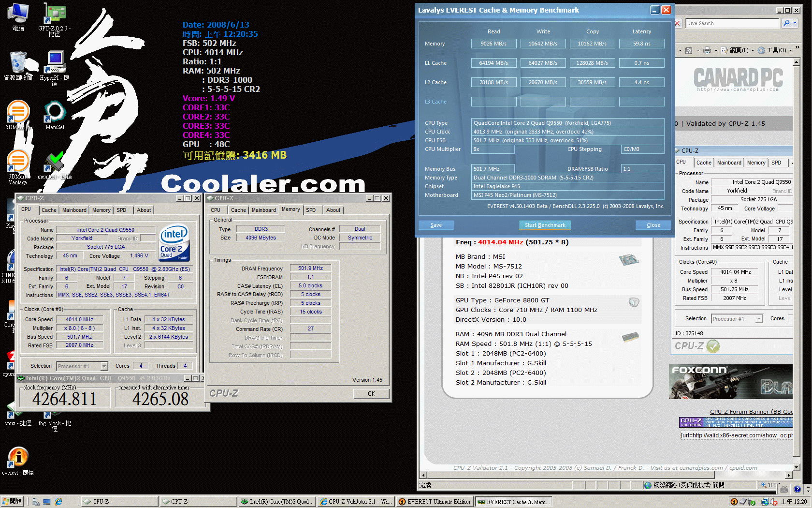Click the CPU-Z validated green checkmark badge

pos(713,346)
